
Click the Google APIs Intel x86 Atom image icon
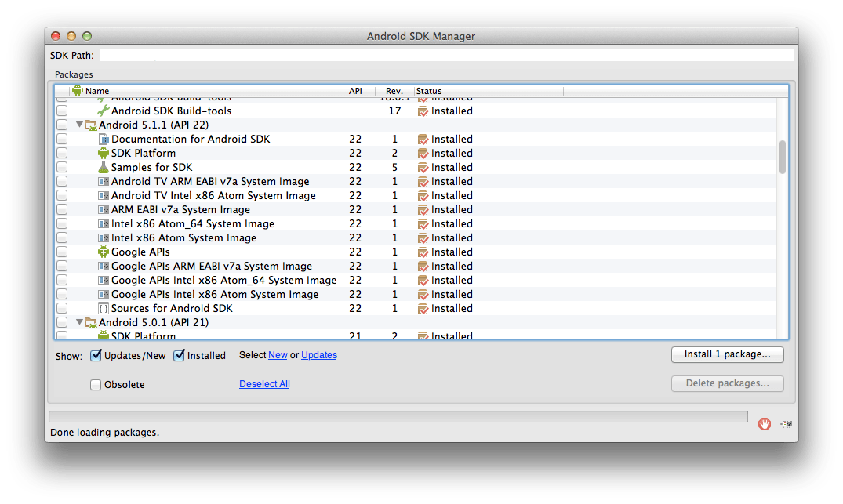click(104, 295)
